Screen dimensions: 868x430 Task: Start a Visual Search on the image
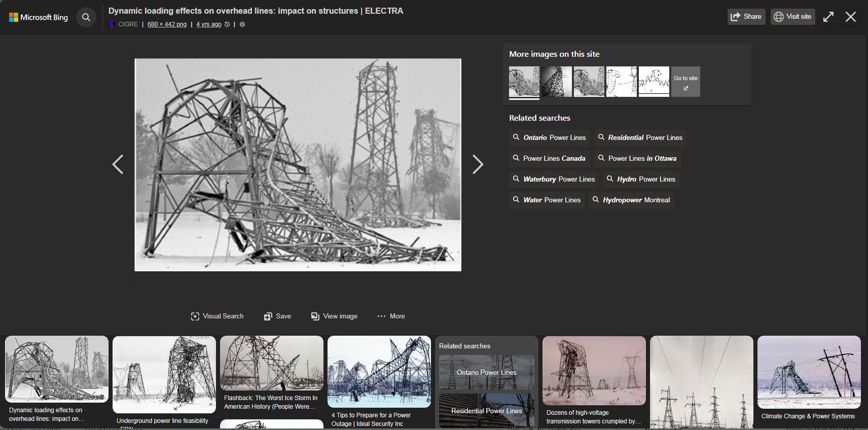click(x=217, y=316)
